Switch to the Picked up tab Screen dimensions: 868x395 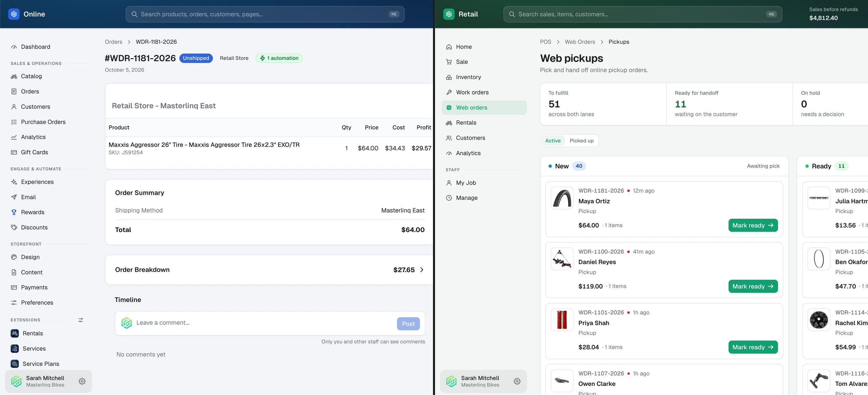point(582,141)
